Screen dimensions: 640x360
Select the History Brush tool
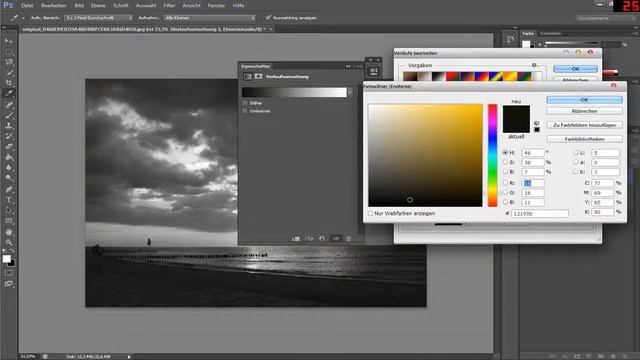point(9,136)
